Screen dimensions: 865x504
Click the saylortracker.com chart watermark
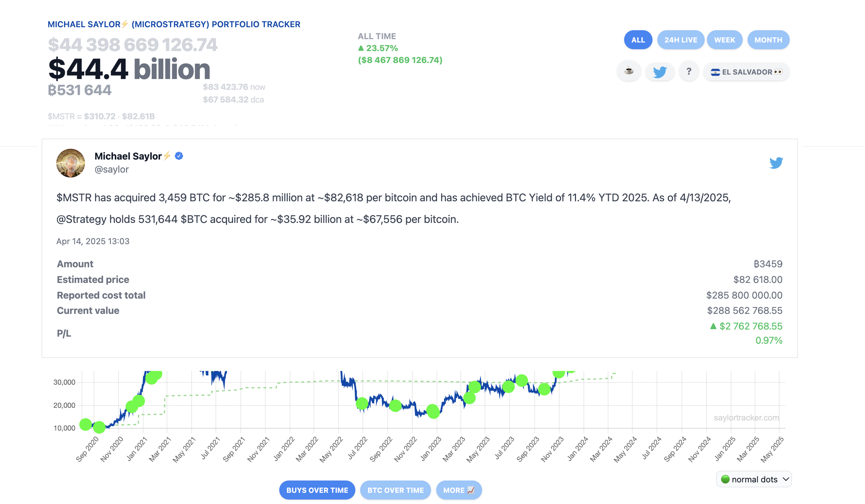pyautogui.click(x=746, y=418)
